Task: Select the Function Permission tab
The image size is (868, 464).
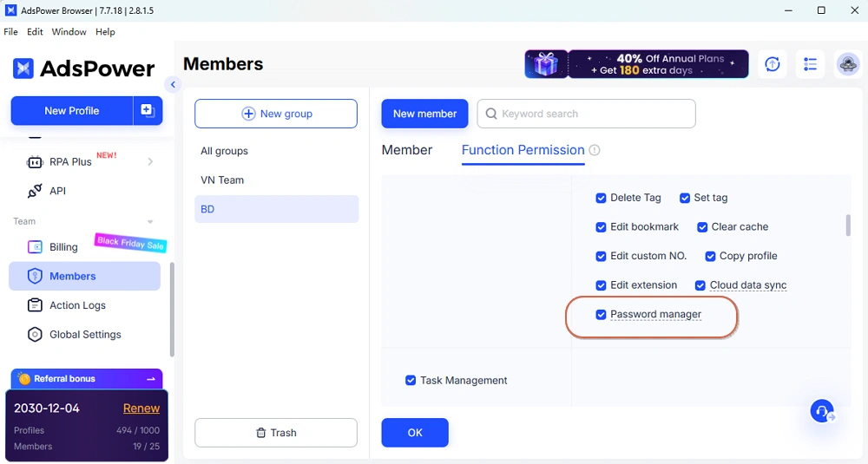Action: (523, 150)
